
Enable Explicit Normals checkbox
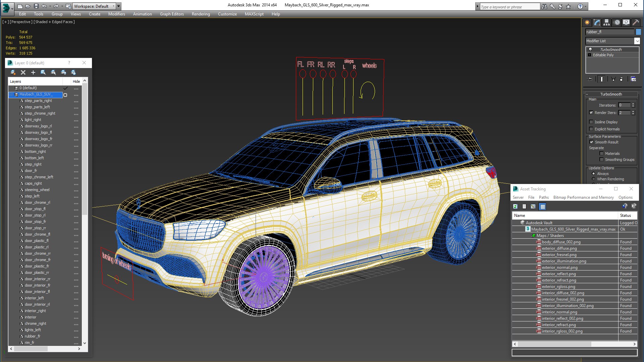[591, 129]
